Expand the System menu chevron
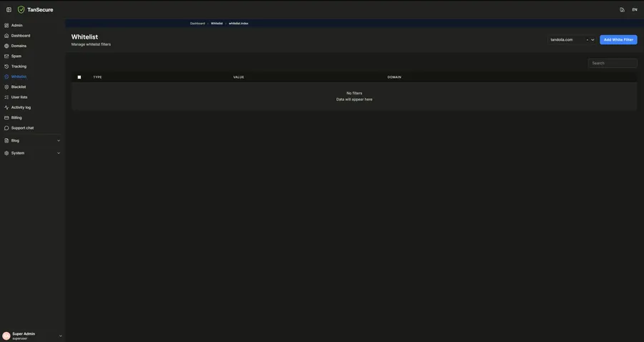The width and height of the screenshot is (644, 342). (59, 153)
